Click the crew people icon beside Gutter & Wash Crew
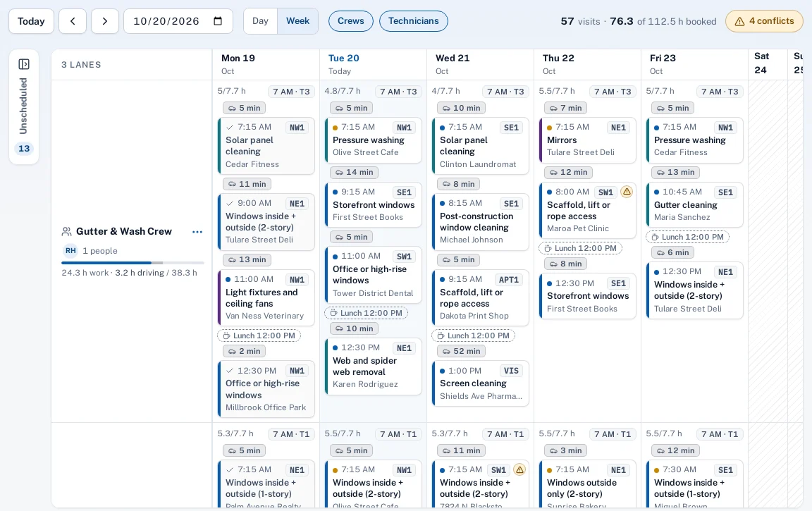The image size is (812, 511). (66, 231)
